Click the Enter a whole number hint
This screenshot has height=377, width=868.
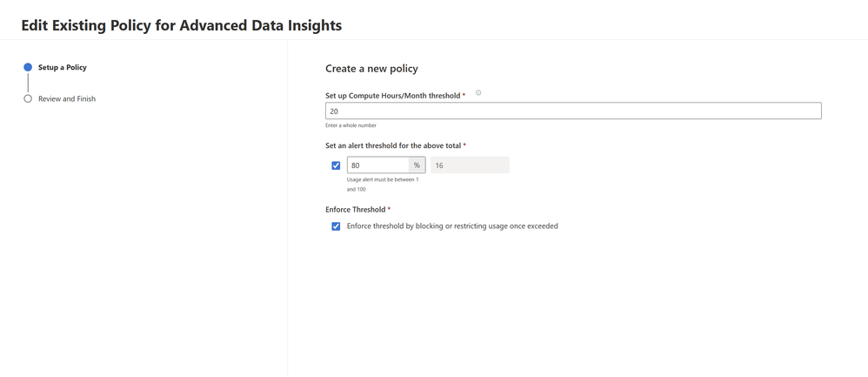(351, 125)
